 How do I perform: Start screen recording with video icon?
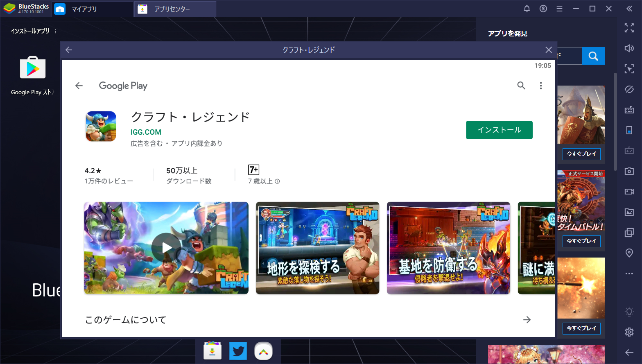pos(629,192)
